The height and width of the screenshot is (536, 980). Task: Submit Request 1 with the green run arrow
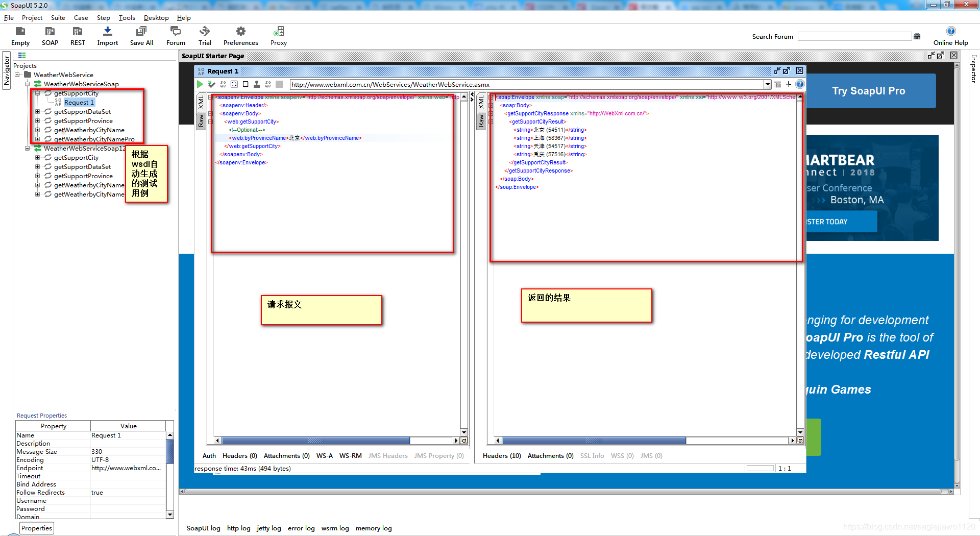click(200, 84)
